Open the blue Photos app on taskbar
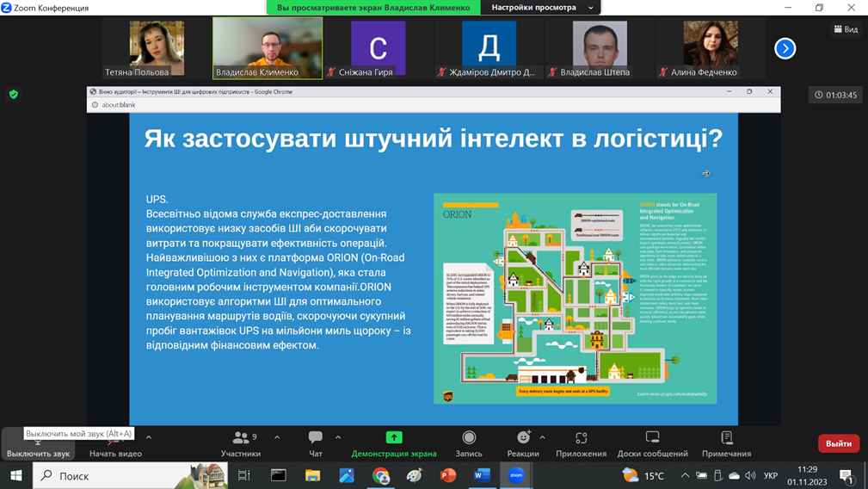Image resolution: width=868 pixels, height=489 pixels. click(347, 476)
